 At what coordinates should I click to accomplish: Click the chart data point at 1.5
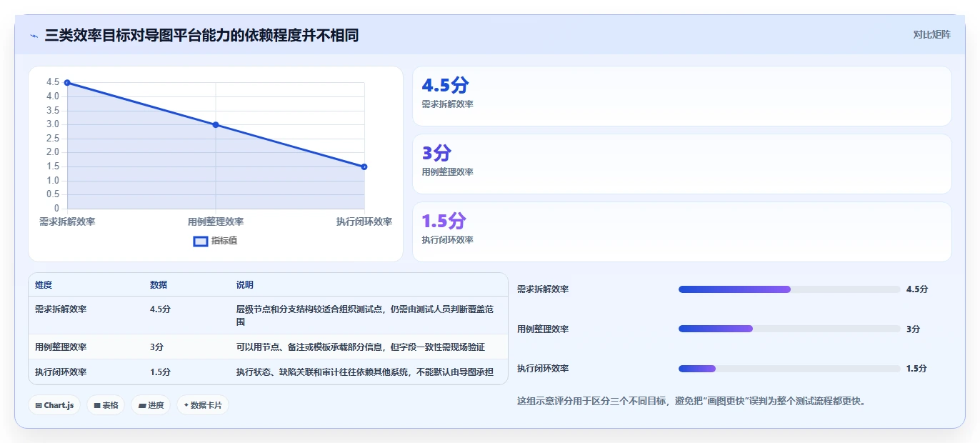(364, 167)
